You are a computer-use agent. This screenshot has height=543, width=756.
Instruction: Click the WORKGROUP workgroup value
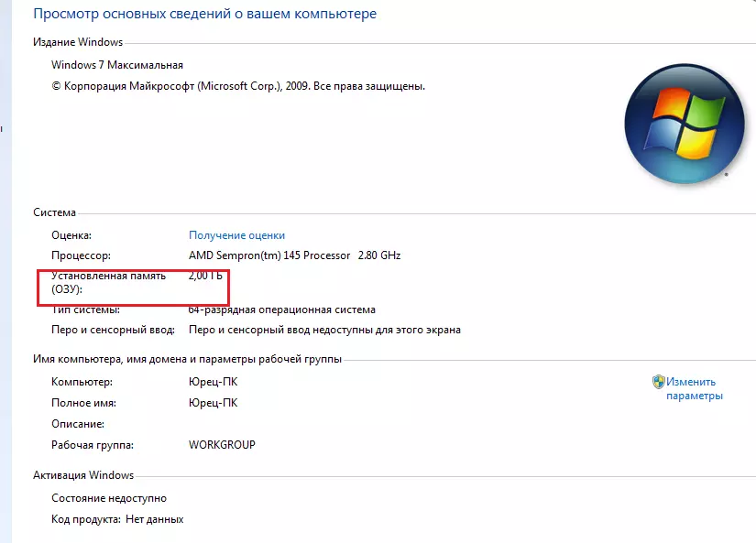click(x=222, y=445)
